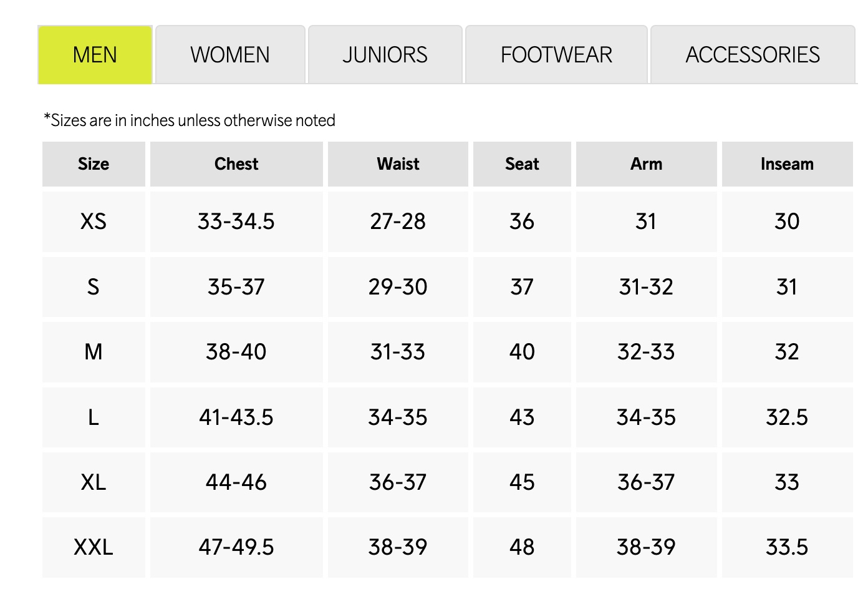
Task: Click the 36-37 arm measurement cell
Action: point(646,482)
